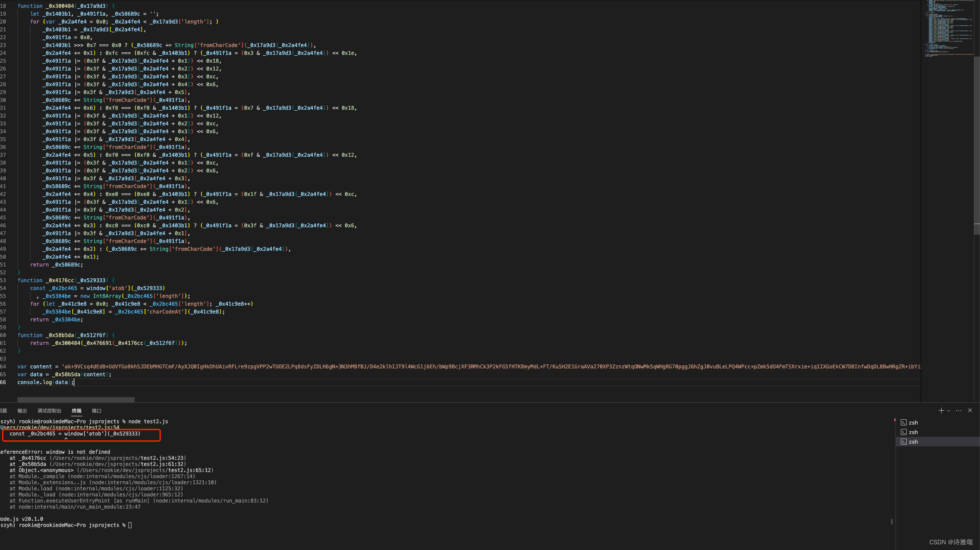Select the highlighted zsh terminal entry

tap(938, 442)
